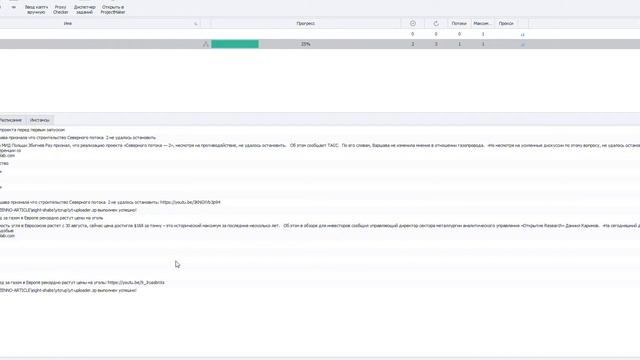
Task: Click the 'Потоки' column header
Action: pyautogui.click(x=459, y=24)
